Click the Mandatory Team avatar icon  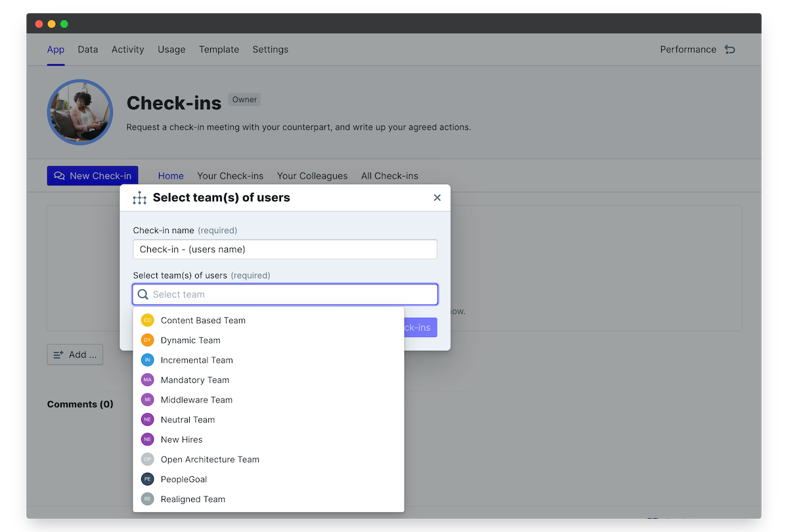[x=148, y=380]
